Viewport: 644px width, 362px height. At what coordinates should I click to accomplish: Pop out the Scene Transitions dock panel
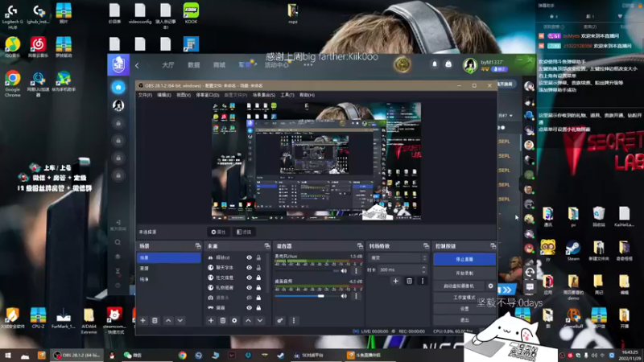coord(426,246)
